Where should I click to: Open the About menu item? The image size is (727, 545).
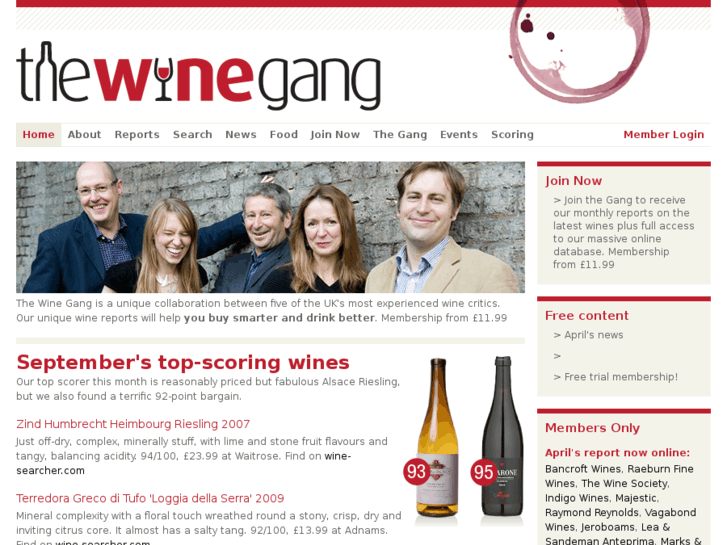pyautogui.click(x=84, y=135)
